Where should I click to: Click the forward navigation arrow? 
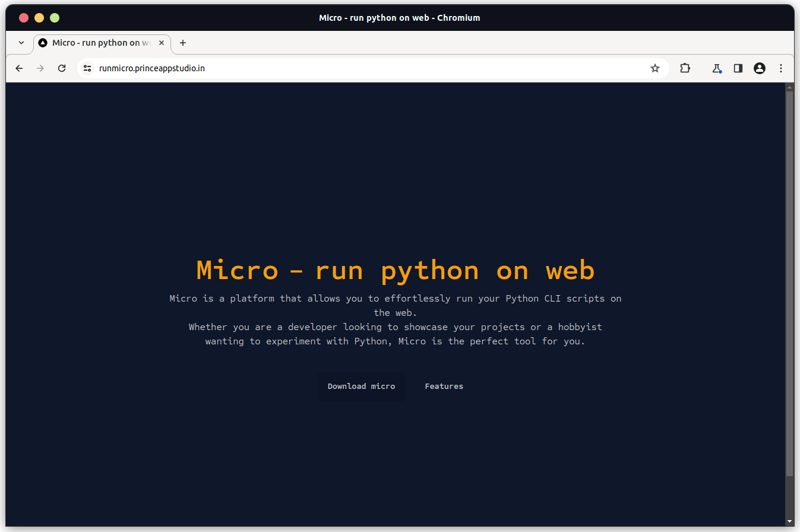click(x=40, y=68)
